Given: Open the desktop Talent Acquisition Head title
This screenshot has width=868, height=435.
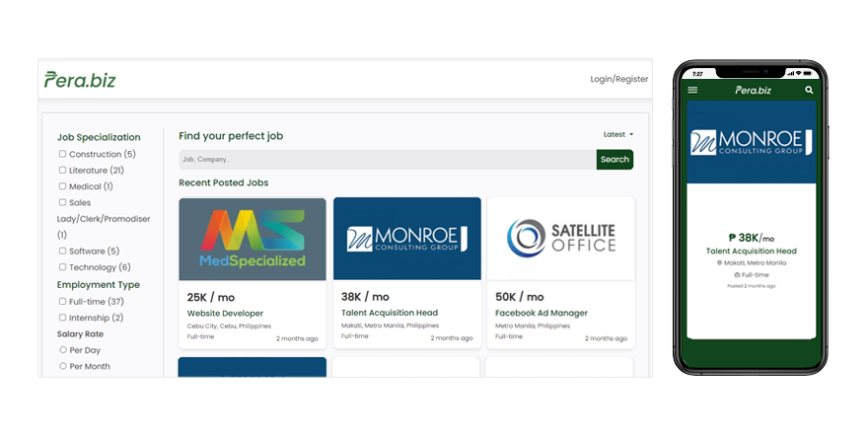Looking at the screenshot, I should tap(390, 313).
